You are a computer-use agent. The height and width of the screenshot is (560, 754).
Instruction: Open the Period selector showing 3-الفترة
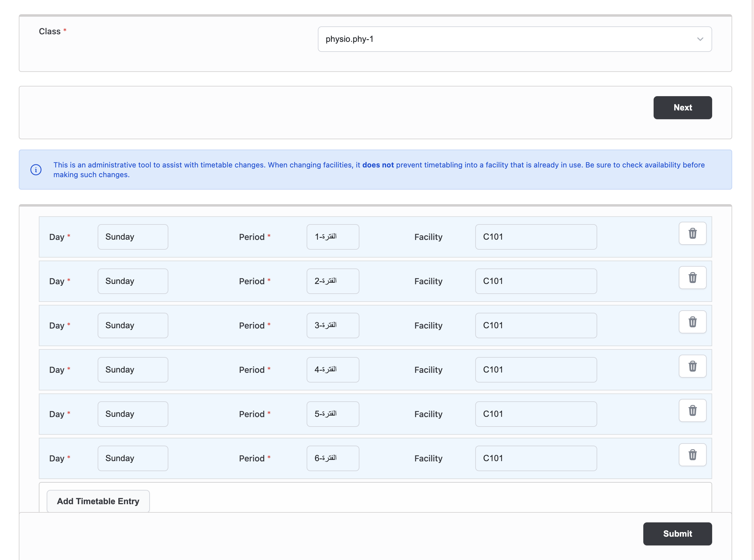click(x=333, y=326)
